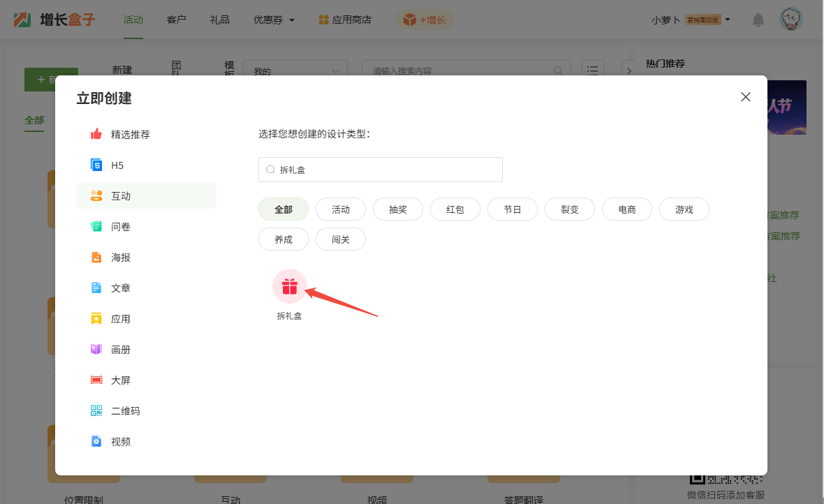The width and height of the screenshot is (824, 504).
Task: Toggle the 红包 filter chip
Action: 455,209
